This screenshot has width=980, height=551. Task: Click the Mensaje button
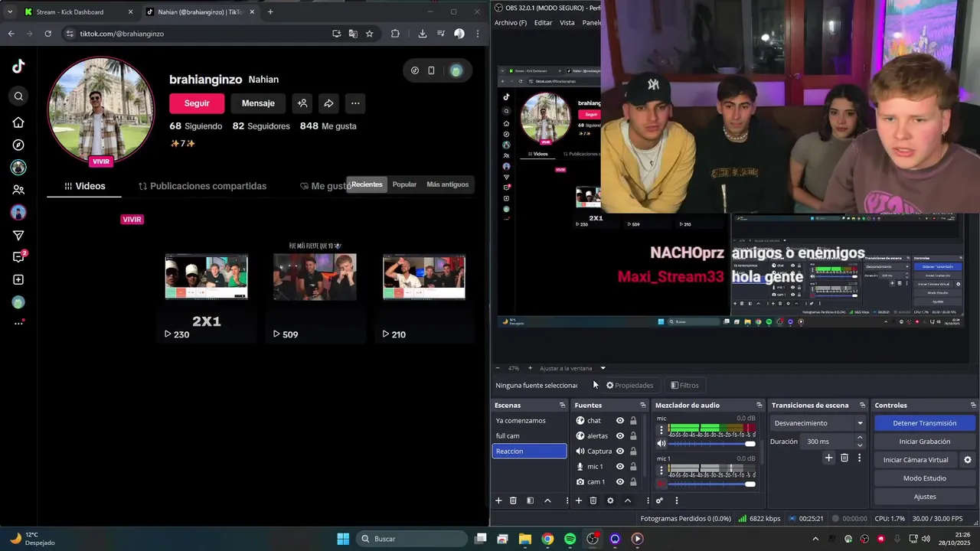(258, 103)
